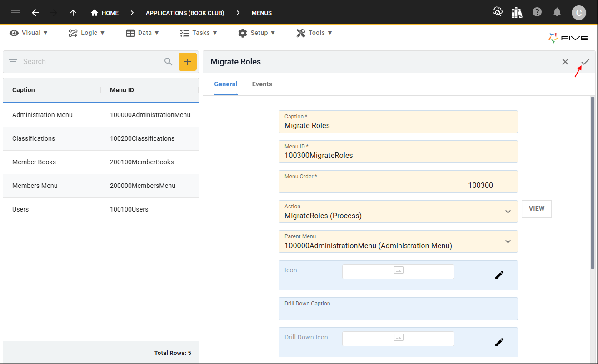The width and height of the screenshot is (598, 364).
Task: Click the Drill Down Icon image placeholder
Action: click(398, 339)
